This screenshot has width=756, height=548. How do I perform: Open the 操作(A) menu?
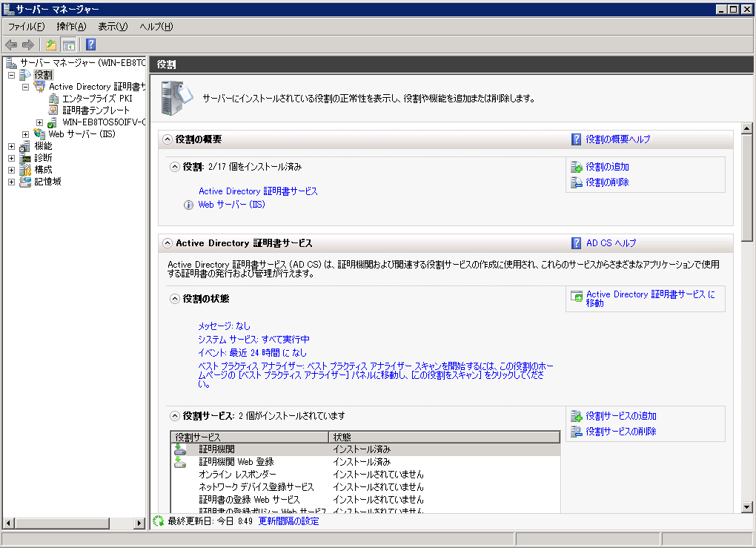point(71,27)
